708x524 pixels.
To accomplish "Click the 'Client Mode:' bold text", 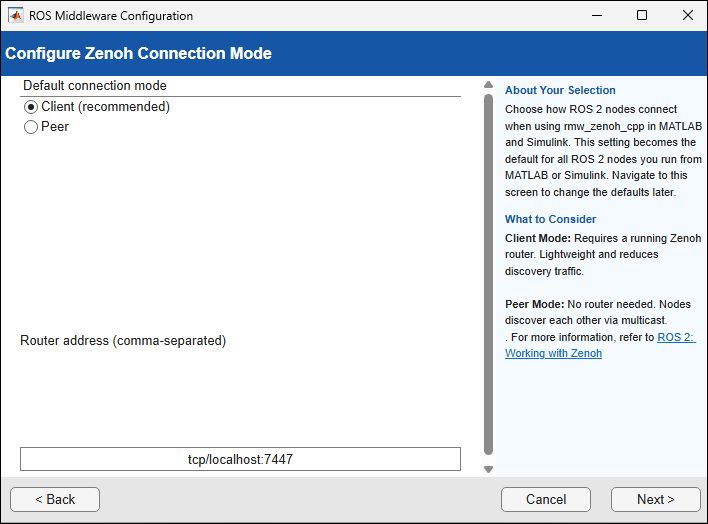I will (x=538, y=238).
